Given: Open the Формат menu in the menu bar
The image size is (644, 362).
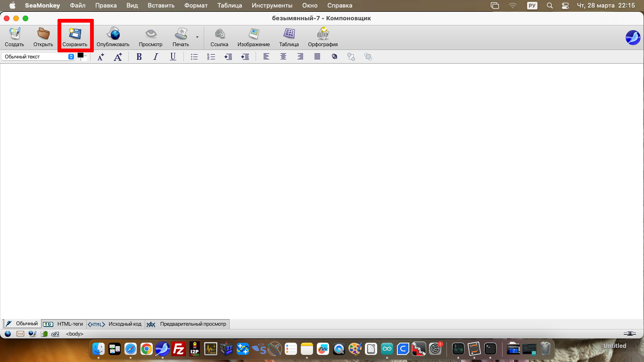Looking at the screenshot, I should (196, 6).
